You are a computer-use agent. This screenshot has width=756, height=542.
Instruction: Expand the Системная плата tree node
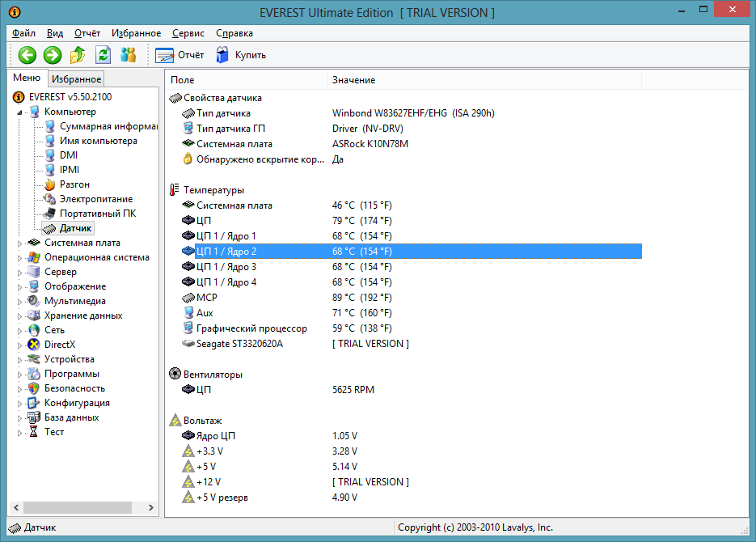19,243
